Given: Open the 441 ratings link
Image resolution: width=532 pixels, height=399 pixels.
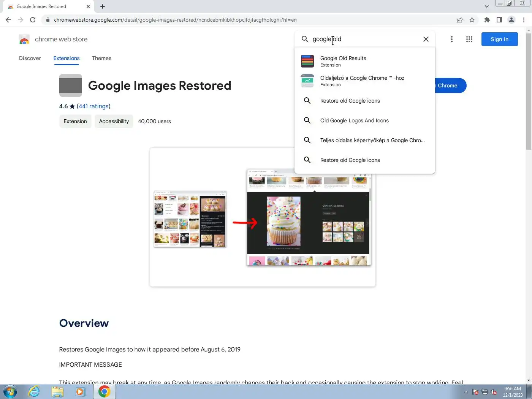Looking at the screenshot, I should coord(93,106).
